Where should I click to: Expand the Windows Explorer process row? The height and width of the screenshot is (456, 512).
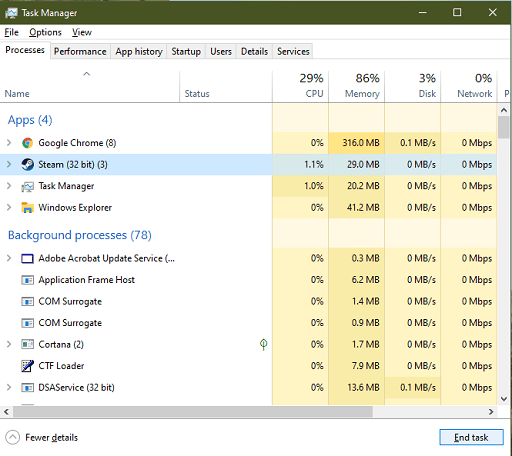click(9, 207)
